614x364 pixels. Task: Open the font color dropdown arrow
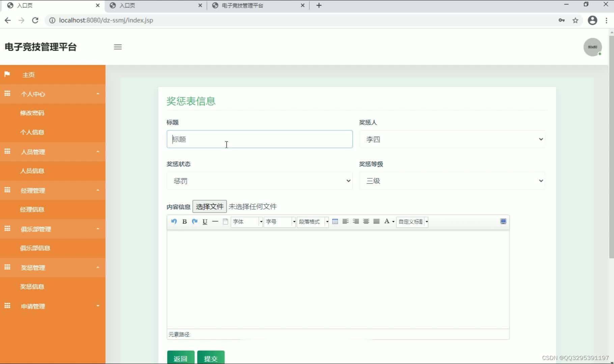(393, 221)
